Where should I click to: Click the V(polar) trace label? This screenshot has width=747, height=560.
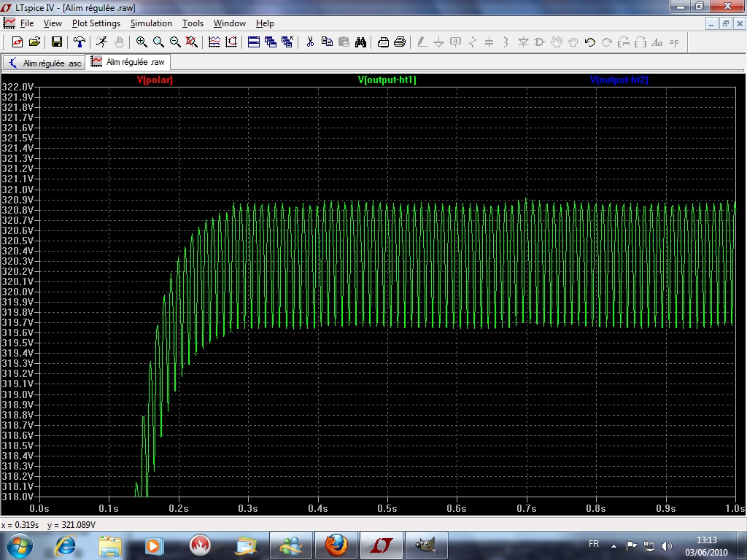(x=155, y=80)
